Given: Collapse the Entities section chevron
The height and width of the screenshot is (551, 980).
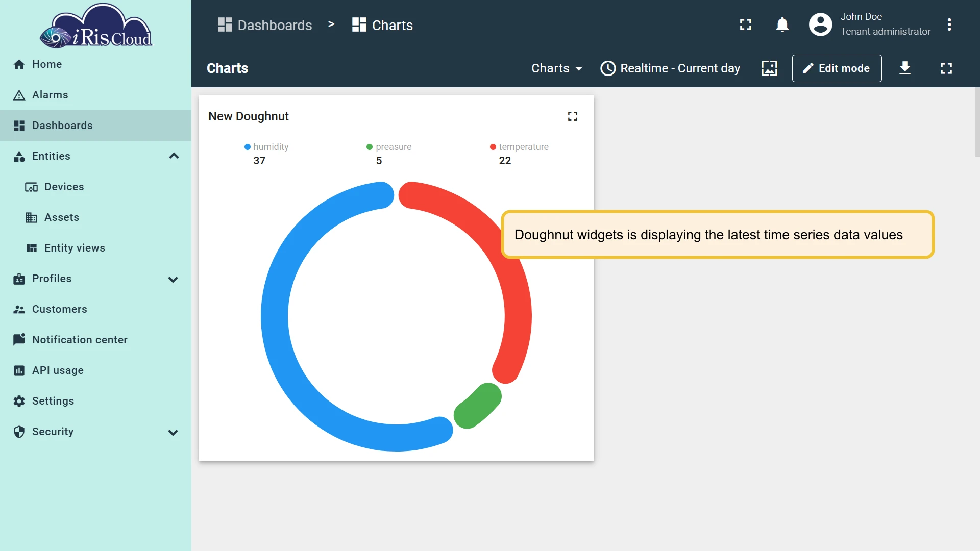Looking at the screenshot, I should [174, 156].
